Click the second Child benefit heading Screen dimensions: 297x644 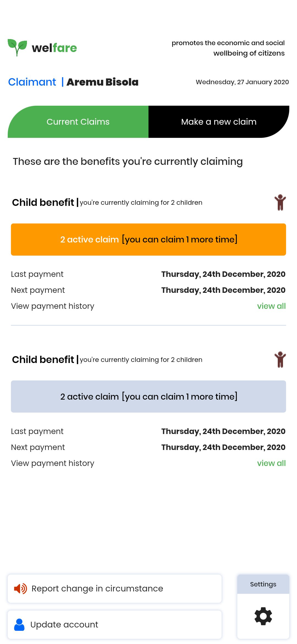[x=43, y=360]
